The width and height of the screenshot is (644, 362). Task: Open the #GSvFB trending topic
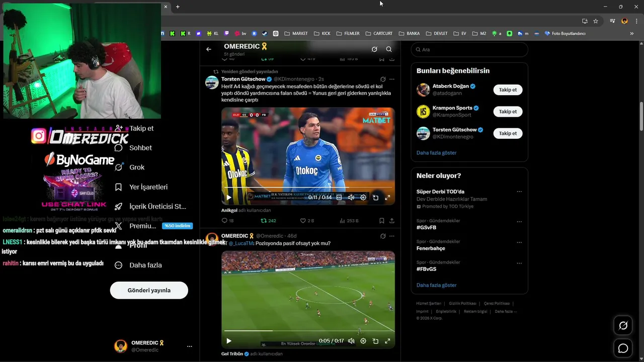click(426, 227)
